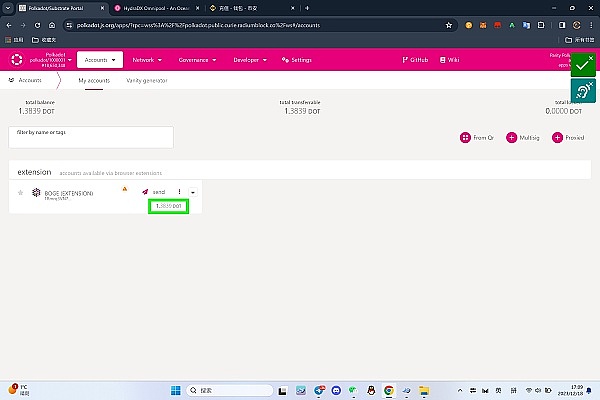
Task: Open the translate extension icon
Action: [527, 25]
